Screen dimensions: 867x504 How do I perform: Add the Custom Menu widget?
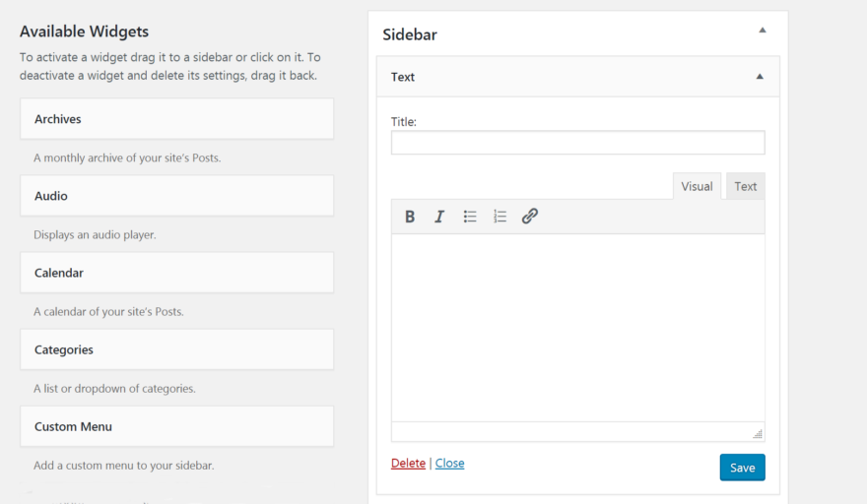tap(176, 426)
